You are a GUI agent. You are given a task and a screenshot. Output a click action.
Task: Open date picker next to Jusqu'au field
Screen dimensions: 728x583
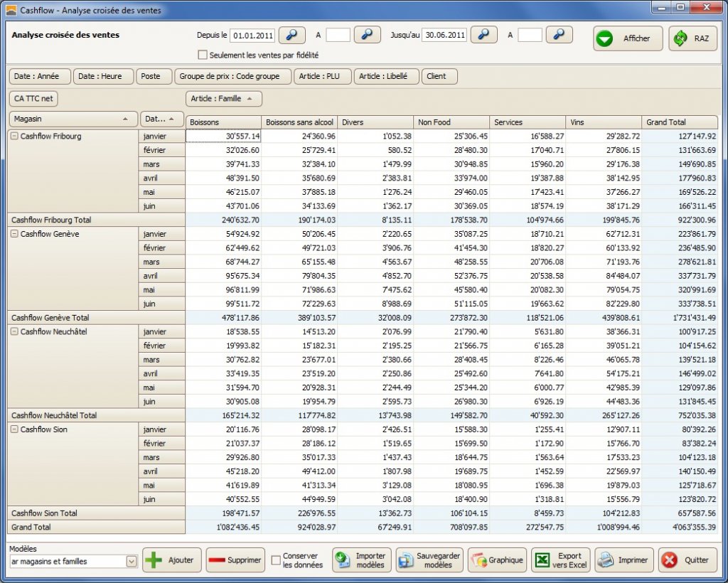point(483,35)
